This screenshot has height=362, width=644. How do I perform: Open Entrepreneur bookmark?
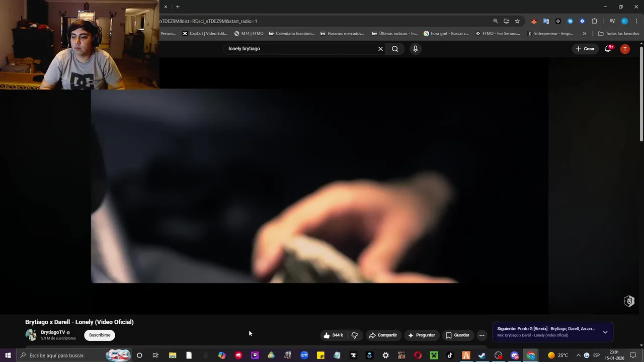pos(550,34)
